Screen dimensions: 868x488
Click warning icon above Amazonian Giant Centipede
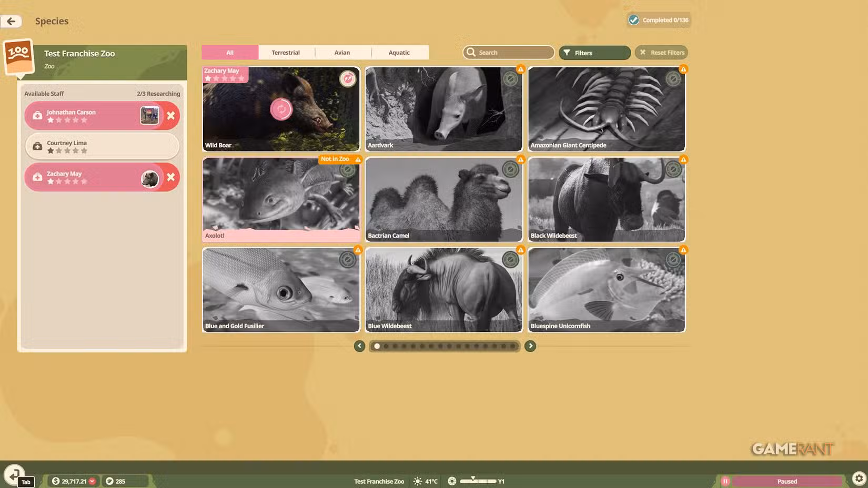683,69
